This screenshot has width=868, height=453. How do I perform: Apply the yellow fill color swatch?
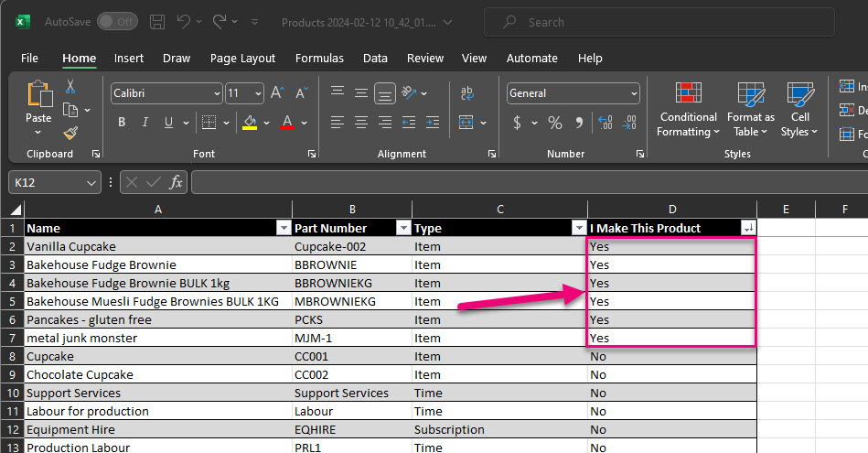pos(251,123)
